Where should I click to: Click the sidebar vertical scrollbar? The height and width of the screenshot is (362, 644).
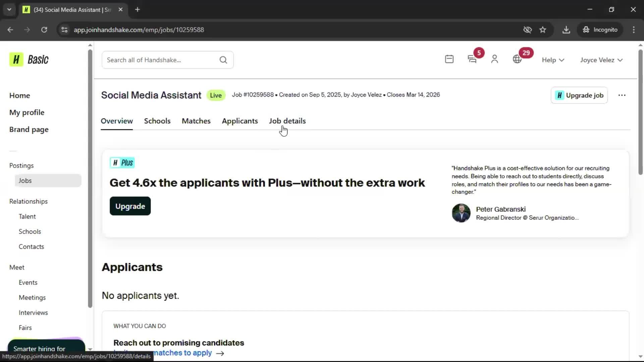[90, 178]
